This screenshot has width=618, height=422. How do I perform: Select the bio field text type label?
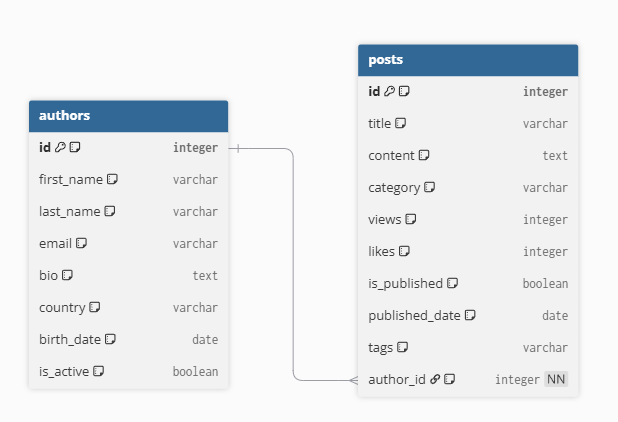pyautogui.click(x=205, y=275)
